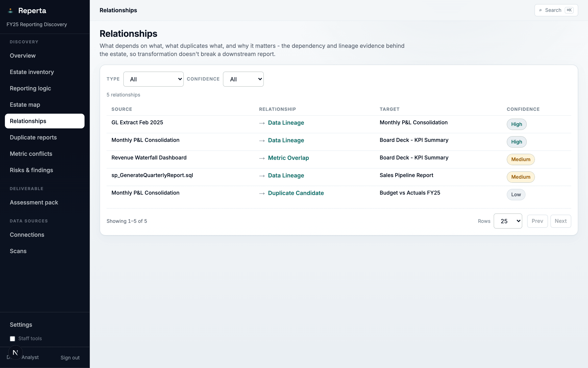The height and width of the screenshot is (368, 588).
Task: Click source cell sp_GenerateQuarterlyReport.sql
Action: pos(152,175)
